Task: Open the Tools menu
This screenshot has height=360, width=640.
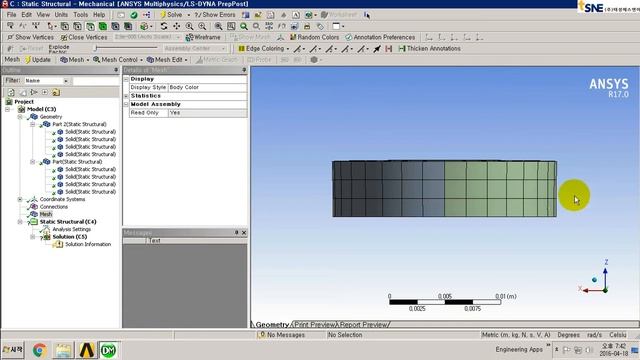Action: [x=80, y=15]
